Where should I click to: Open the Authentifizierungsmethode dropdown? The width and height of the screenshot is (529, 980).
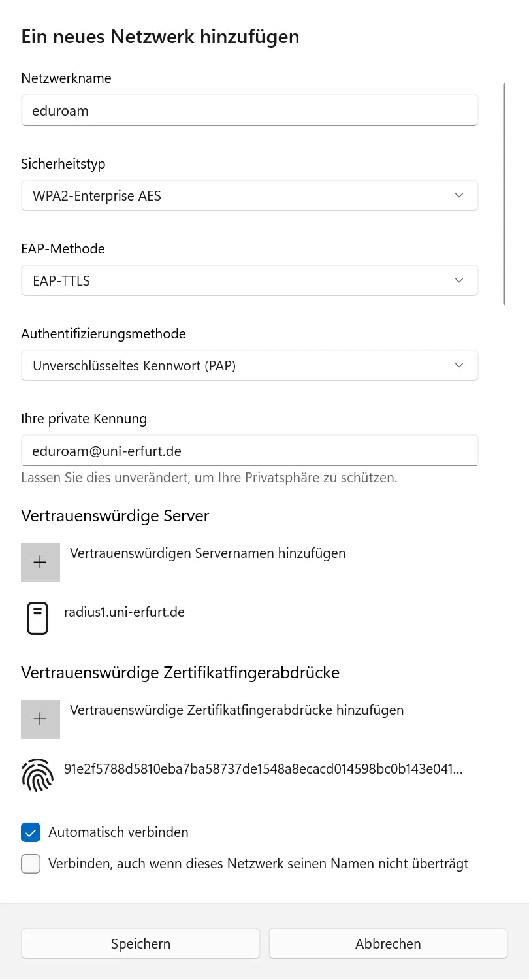coord(249,365)
